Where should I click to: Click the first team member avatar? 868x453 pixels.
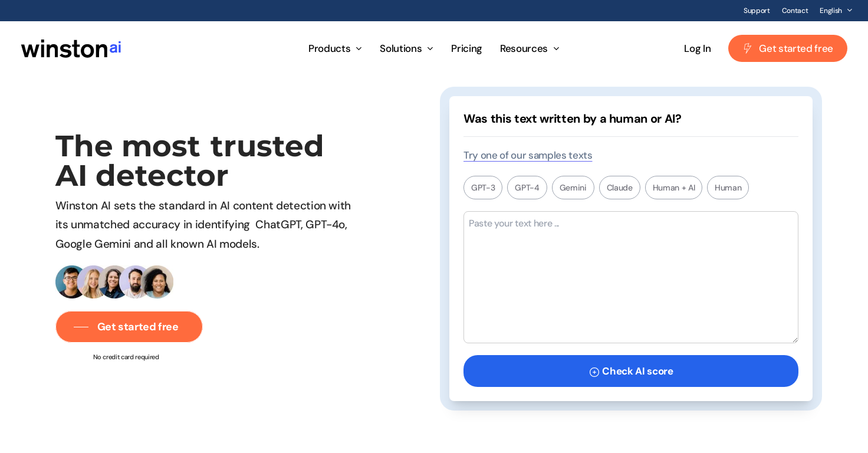[71, 282]
